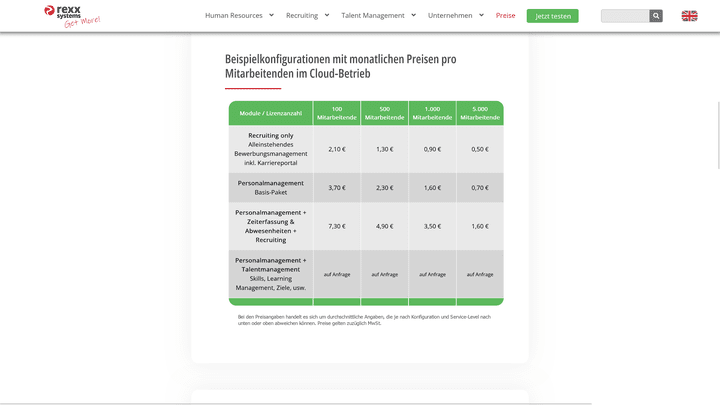This screenshot has height=405, width=720.
Task: Click the rexx systems logo
Action: [72, 15]
